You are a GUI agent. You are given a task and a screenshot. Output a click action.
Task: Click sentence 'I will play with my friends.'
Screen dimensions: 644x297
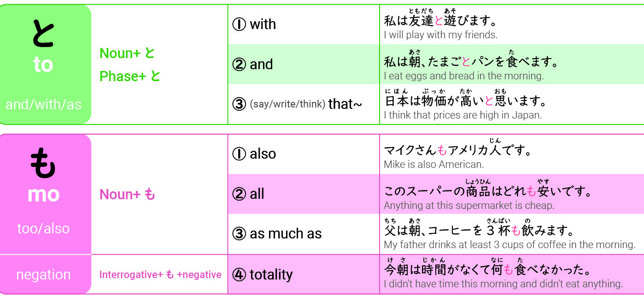click(x=441, y=35)
